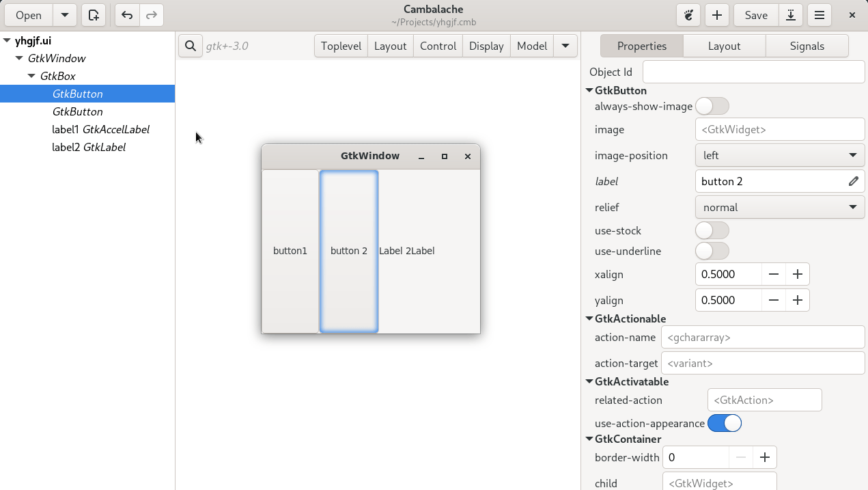This screenshot has height=490, width=868.
Task: Disable the use-action-appearance switch
Action: click(725, 423)
